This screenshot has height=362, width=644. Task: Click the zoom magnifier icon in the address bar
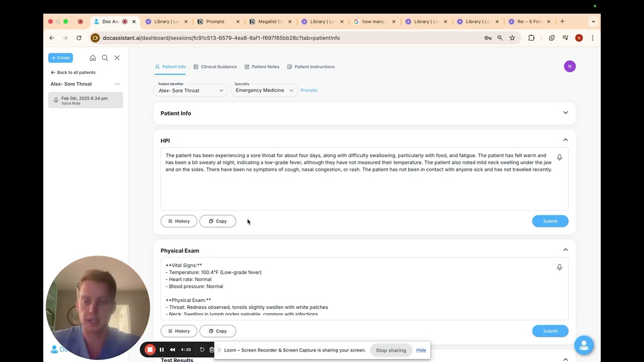coord(500,38)
